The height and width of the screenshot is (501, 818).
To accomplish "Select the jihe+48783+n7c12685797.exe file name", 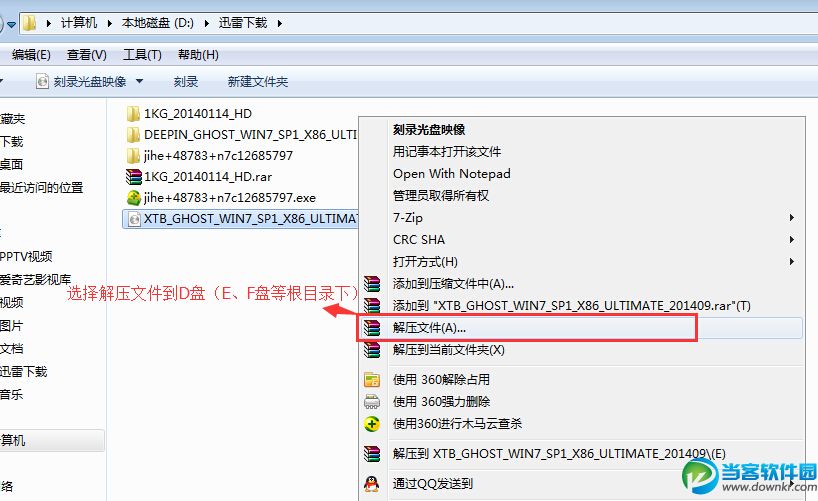I will 230,198.
